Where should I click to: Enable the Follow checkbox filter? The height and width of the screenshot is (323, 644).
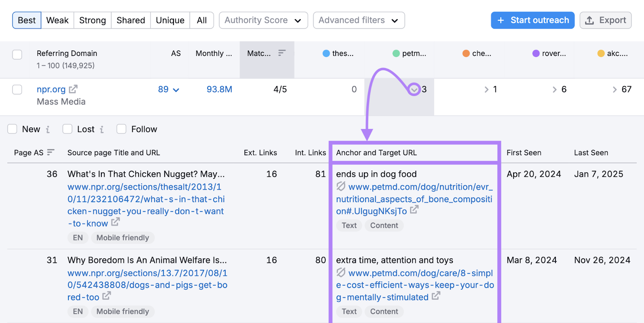click(x=122, y=129)
